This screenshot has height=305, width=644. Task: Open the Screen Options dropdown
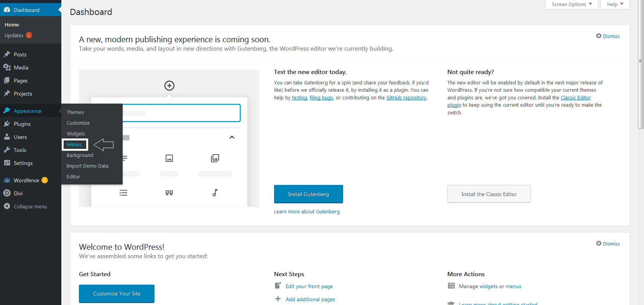(x=572, y=5)
